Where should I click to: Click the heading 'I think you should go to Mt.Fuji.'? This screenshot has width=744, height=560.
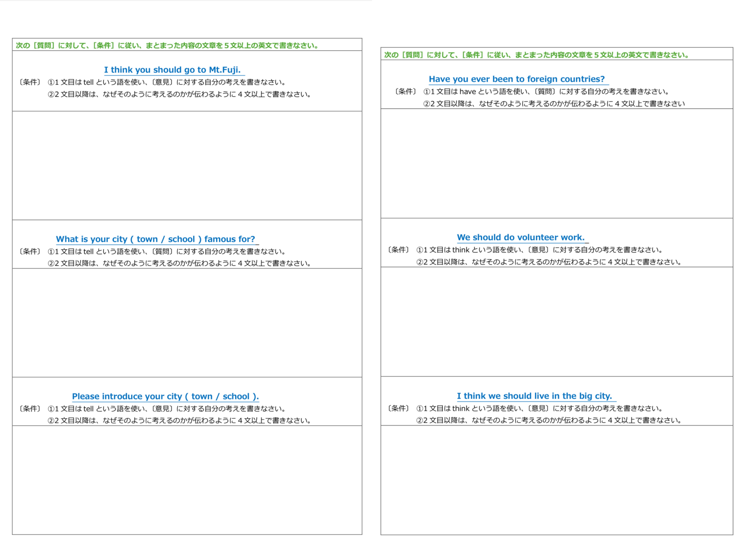point(172,70)
